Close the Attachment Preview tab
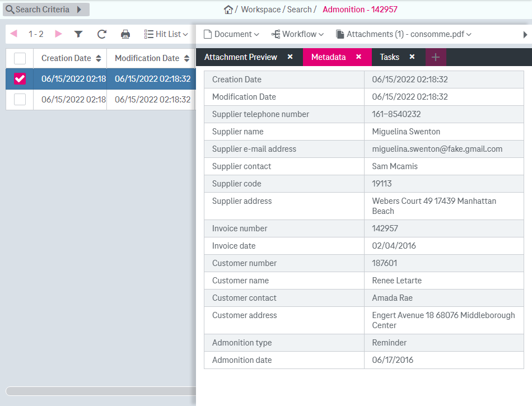 (290, 57)
